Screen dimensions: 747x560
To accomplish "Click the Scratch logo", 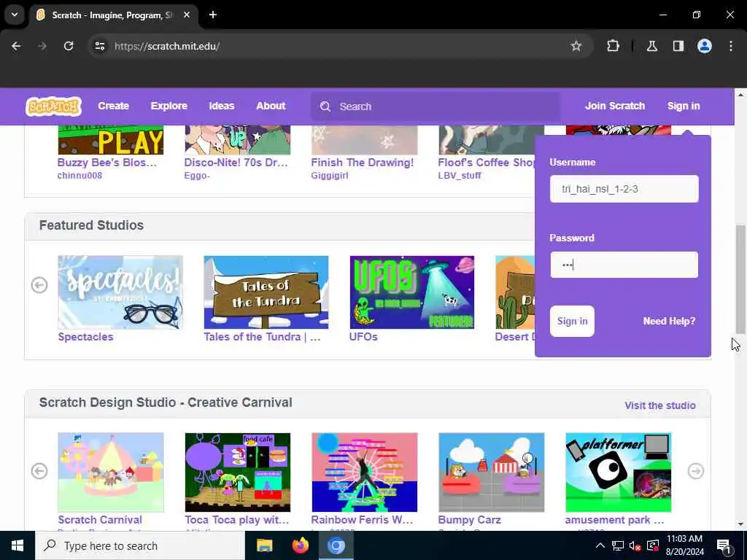I will (x=53, y=106).
